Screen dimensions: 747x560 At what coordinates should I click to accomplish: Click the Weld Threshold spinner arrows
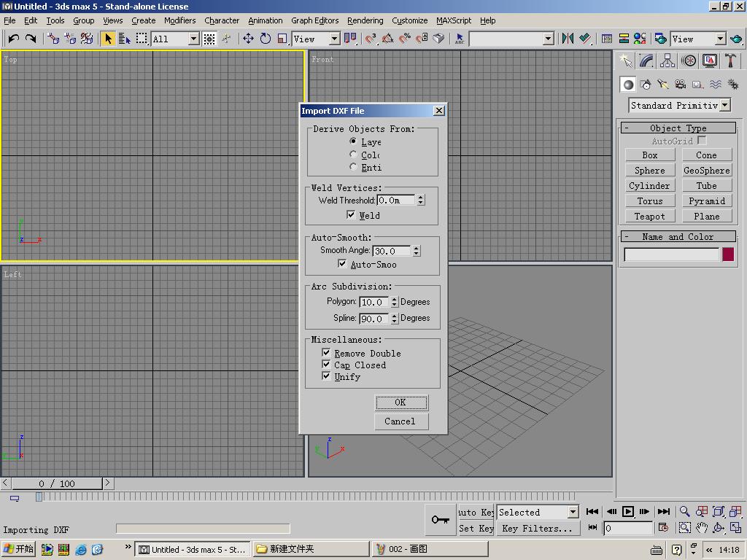click(x=421, y=200)
